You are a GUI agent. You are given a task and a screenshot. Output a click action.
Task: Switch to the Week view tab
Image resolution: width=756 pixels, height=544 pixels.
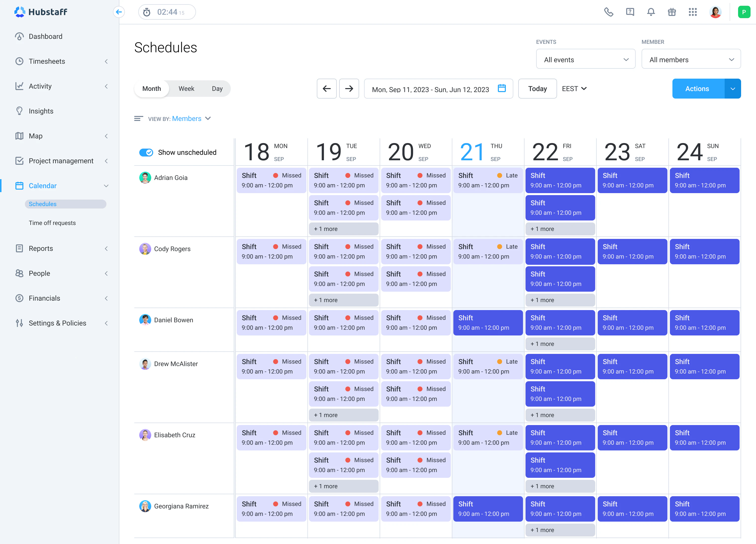coord(186,88)
